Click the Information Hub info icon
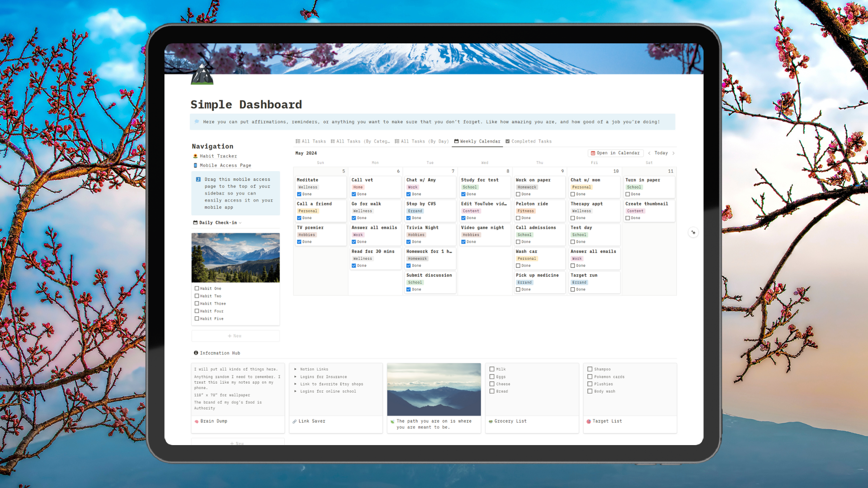This screenshot has height=488, width=868. point(195,353)
